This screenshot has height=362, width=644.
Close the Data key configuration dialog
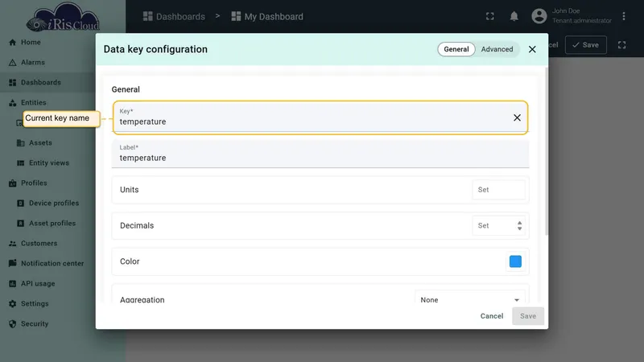coord(532,49)
